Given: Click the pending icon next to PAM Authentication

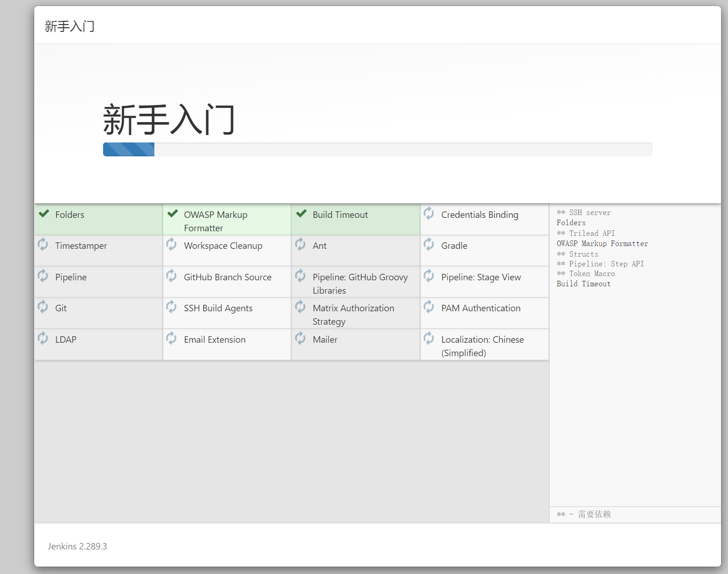Looking at the screenshot, I should (429, 307).
